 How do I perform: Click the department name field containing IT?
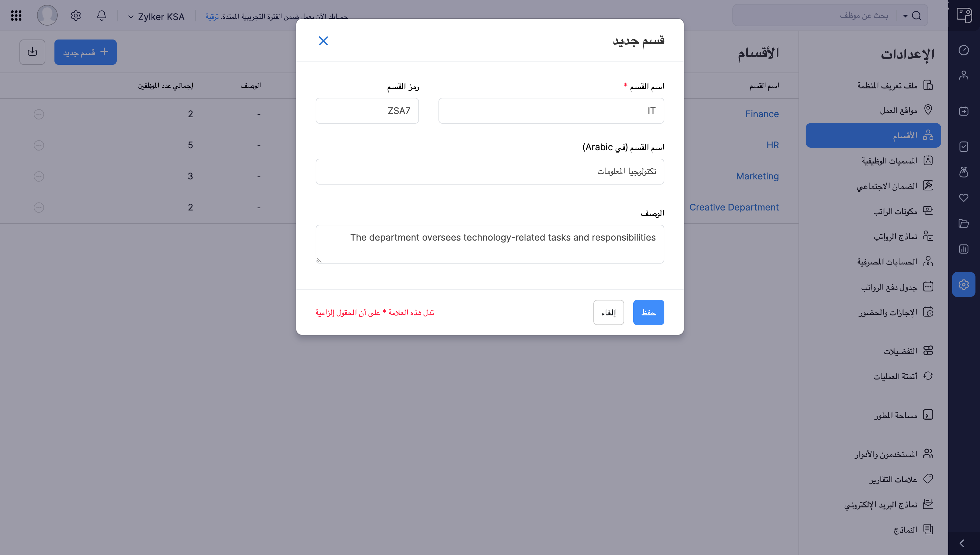(551, 111)
